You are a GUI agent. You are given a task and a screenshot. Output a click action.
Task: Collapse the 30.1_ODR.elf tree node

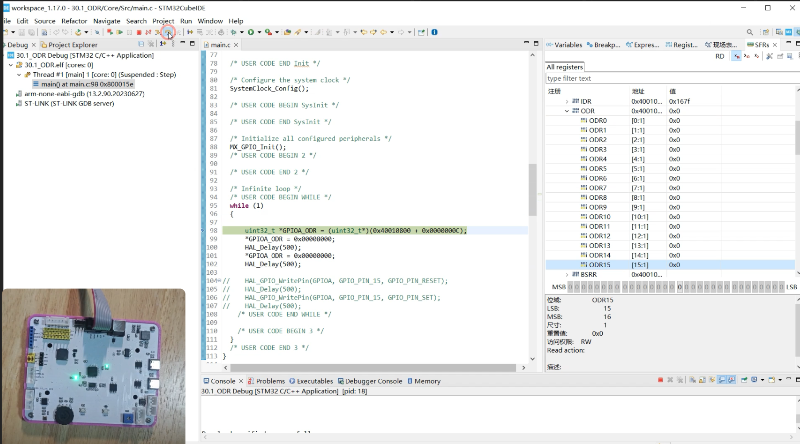tap(11, 65)
